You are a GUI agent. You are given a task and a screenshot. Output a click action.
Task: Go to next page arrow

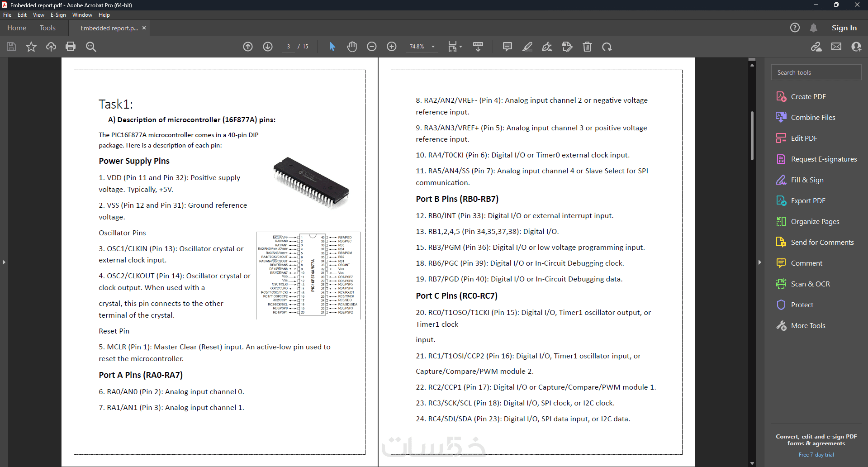[268, 47]
